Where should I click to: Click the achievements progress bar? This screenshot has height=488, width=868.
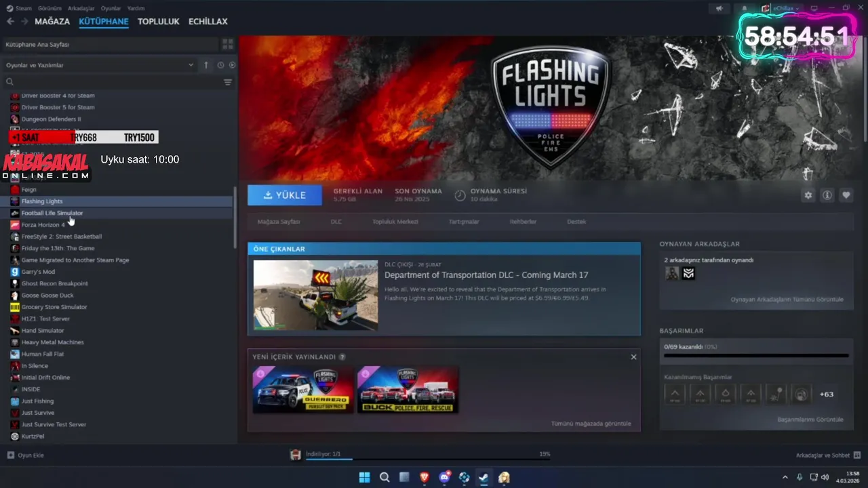[756, 355]
